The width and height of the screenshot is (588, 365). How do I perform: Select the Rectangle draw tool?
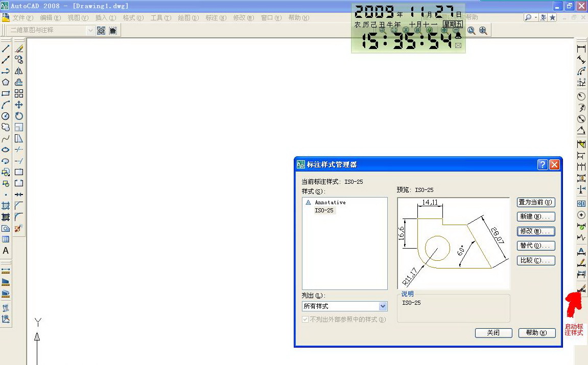pyautogui.click(x=6, y=93)
